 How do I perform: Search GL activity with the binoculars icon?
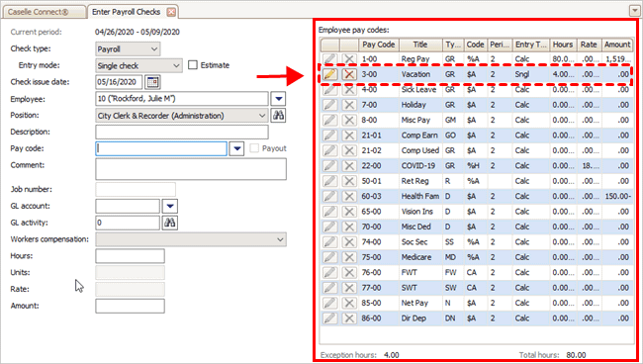coord(170,223)
